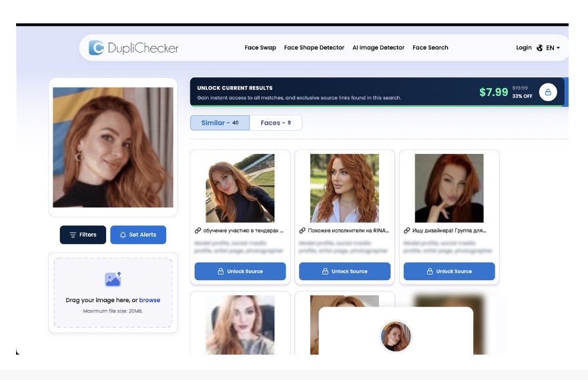Click the Login link

click(x=524, y=47)
